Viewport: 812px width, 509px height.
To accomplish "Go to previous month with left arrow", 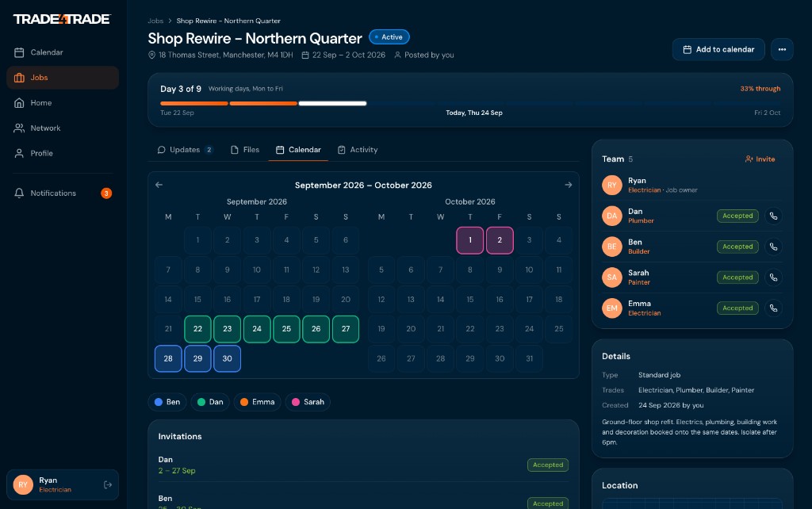I will tap(159, 185).
